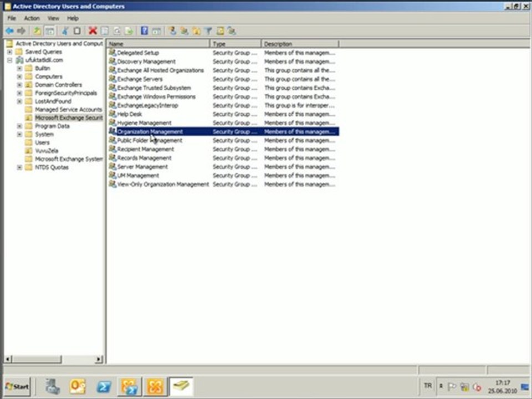This screenshot has width=532, height=399.
Task: Click the Start button
Action: point(17,386)
